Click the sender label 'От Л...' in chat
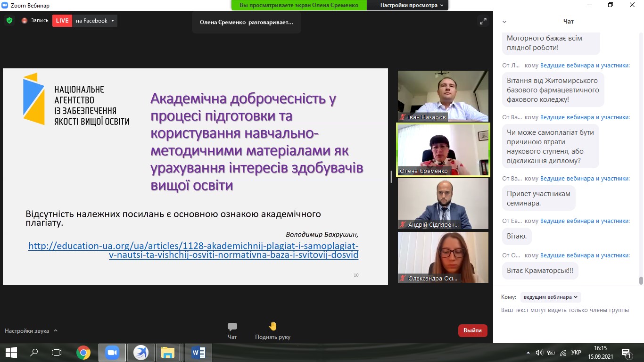The image size is (644, 362). pos(511,66)
